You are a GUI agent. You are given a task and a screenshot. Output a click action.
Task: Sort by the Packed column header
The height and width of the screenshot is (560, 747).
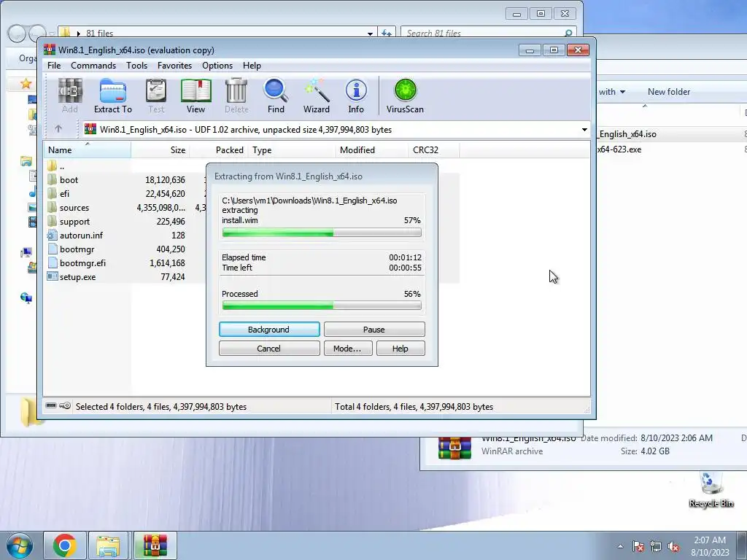pos(219,150)
